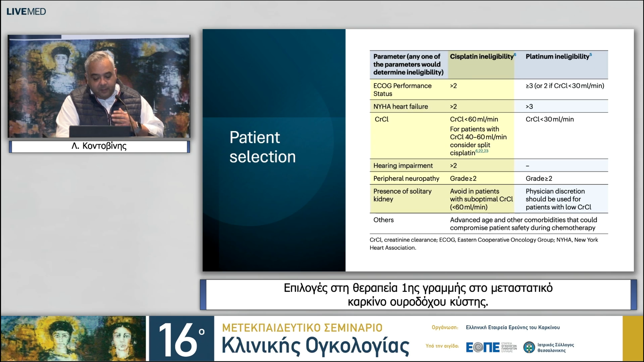Screen dimensions: 644x362
Task: Click the Hearing impairment row label
Action: coord(403,166)
